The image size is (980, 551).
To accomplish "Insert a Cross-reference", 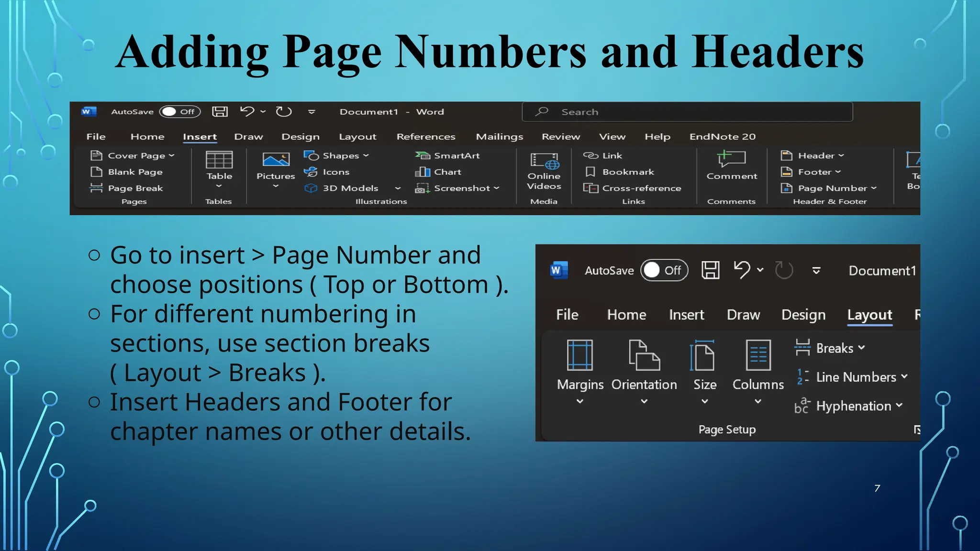I will [632, 188].
